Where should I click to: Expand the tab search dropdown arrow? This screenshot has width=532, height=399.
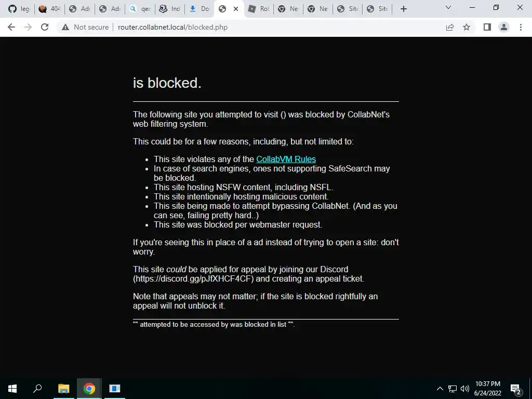448,7
